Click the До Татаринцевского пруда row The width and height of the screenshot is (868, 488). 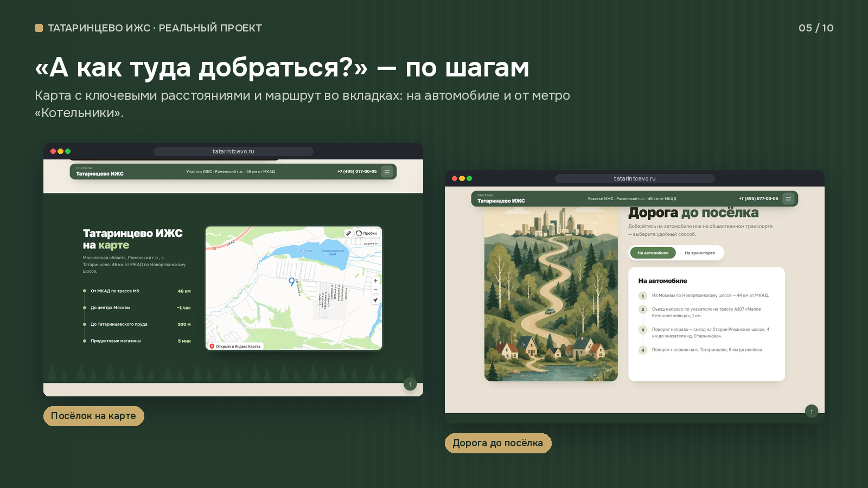pyautogui.click(x=137, y=324)
